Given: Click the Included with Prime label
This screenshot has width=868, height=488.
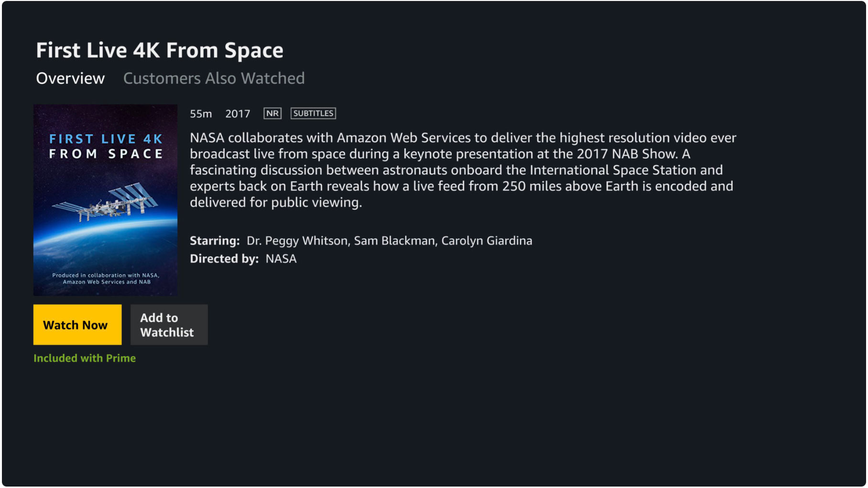Looking at the screenshot, I should [x=85, y=358].
